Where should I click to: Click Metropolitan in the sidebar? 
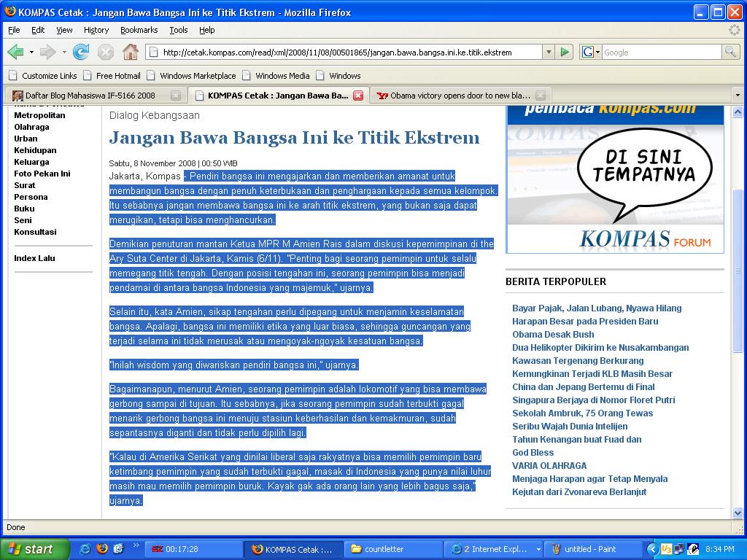click(39, 115)
